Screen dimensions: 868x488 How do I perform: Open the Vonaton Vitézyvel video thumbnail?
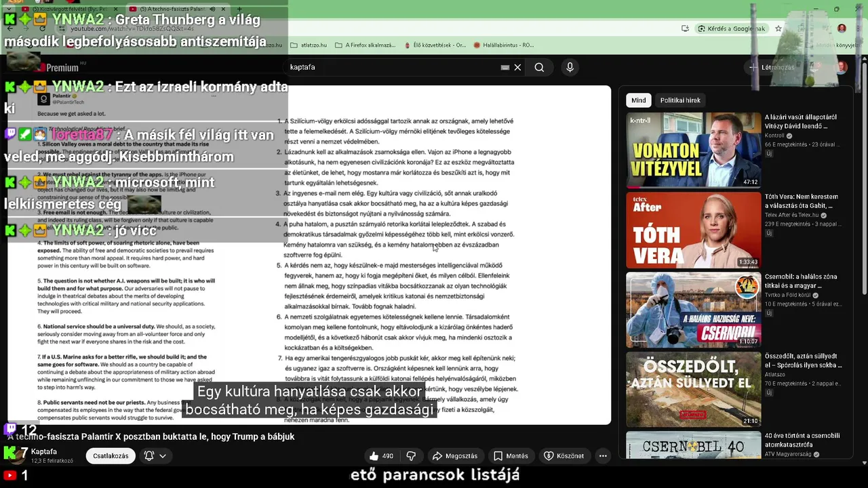coord(694,150)
